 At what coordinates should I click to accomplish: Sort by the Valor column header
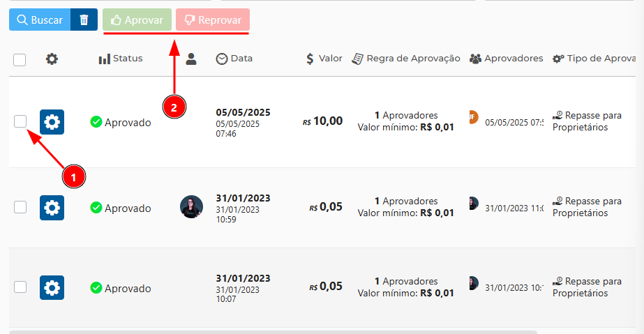coord(324,59)
